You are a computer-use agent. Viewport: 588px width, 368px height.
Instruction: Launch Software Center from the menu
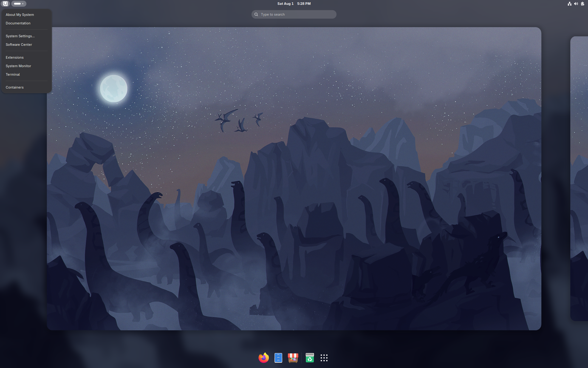coord(26,45)
